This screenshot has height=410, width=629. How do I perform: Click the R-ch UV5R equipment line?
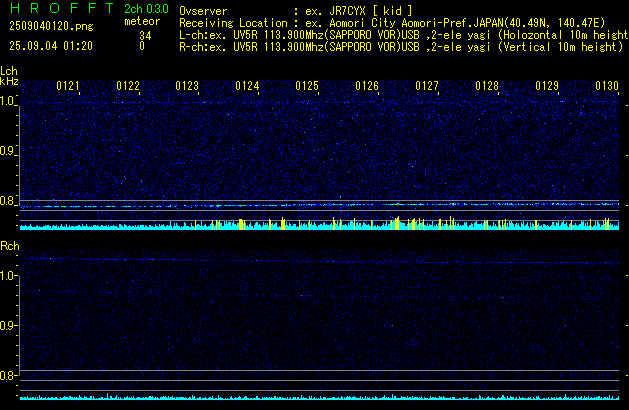pyautogui.click(x=401, y=47)
